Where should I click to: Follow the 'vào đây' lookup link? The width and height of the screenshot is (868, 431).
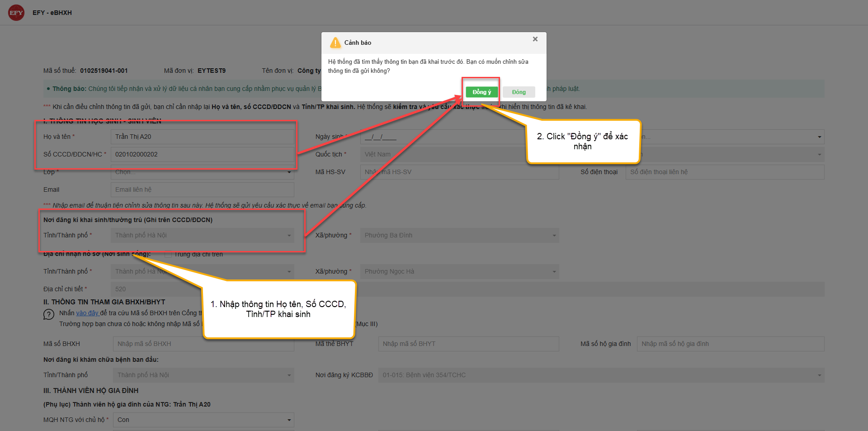[87, 313]
